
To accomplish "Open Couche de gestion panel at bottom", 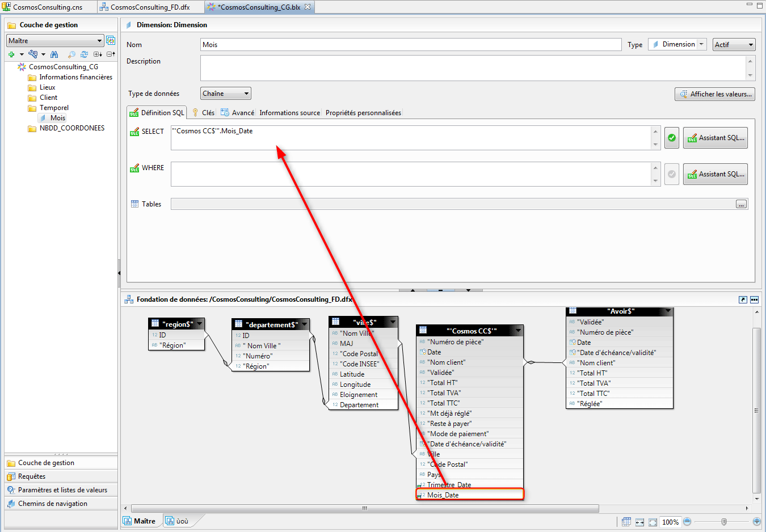I will pyautogui.click(x=61, y=463).
